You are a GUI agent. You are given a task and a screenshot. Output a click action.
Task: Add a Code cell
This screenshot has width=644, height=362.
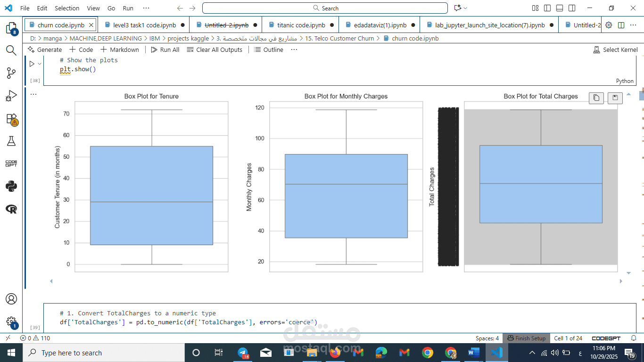(x=81, y=49)
